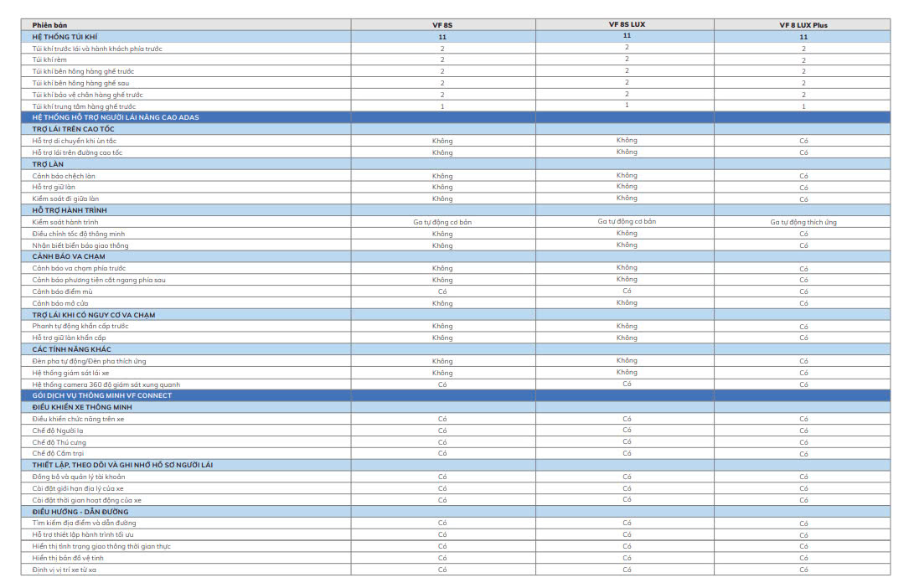
Task: Click 'Phanh tự động khẩn cấp trước' label
Action: tap(80, 326)
